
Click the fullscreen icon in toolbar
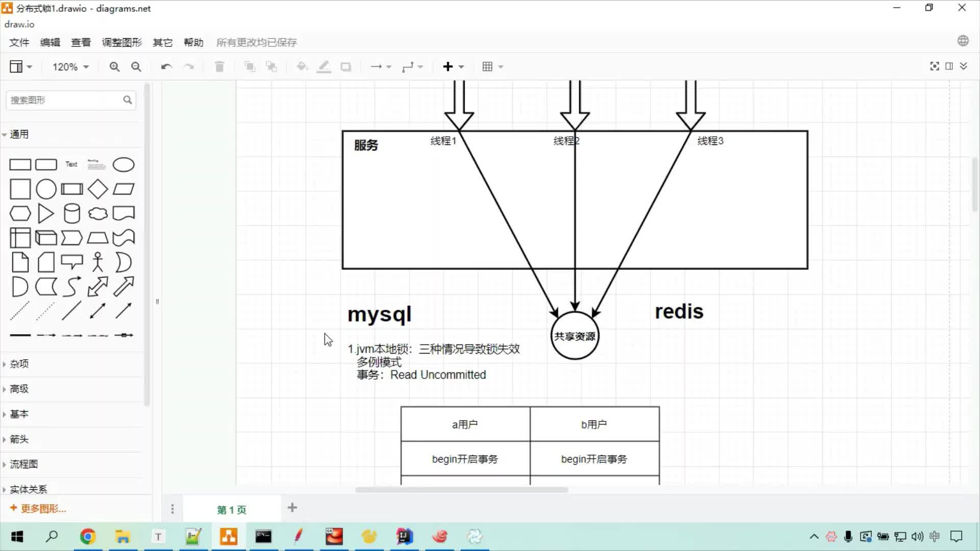point(935,66)
